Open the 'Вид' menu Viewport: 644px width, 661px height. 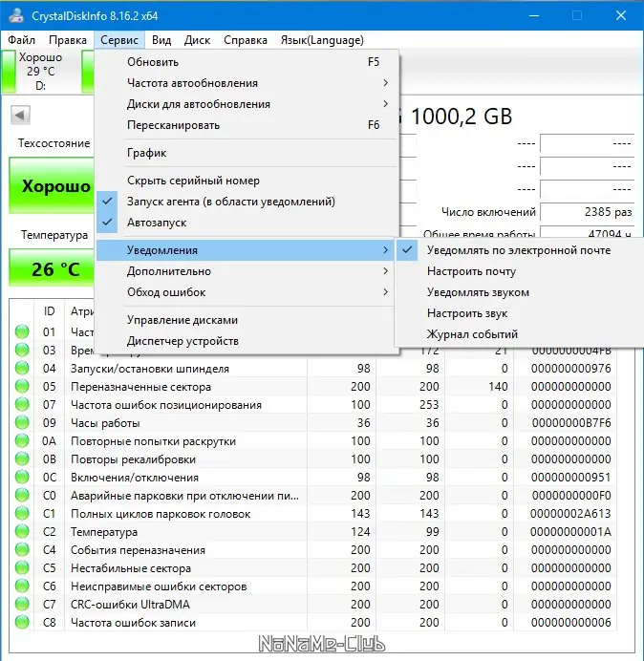click(x=161, y=40)
